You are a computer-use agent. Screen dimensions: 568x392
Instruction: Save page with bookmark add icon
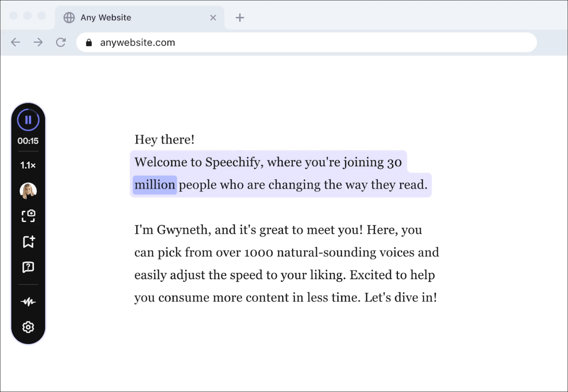(x=28, y=242)
